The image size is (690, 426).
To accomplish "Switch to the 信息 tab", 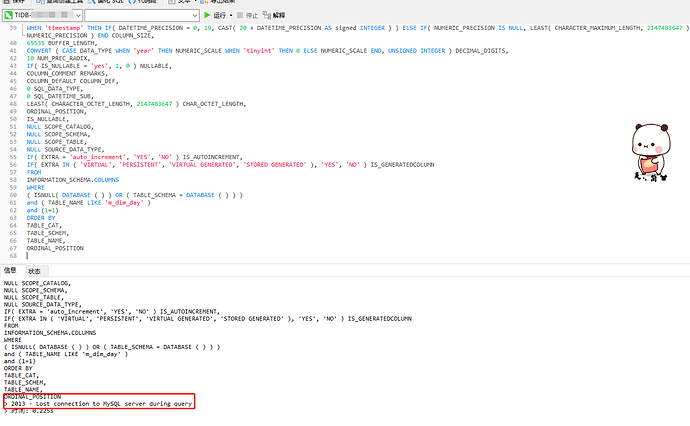I will click(x=10, y=271).
